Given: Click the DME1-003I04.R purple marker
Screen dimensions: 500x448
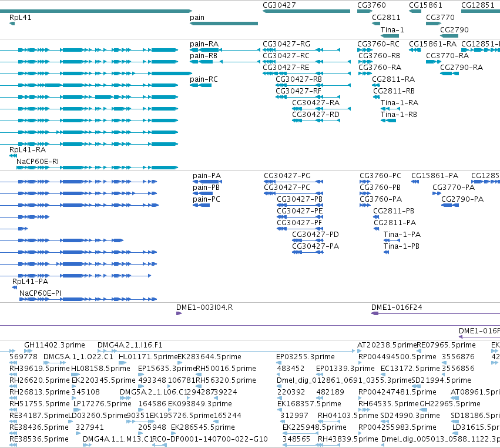Looking at the screenshot, I should pyautogui.click(x=179, y=313).
